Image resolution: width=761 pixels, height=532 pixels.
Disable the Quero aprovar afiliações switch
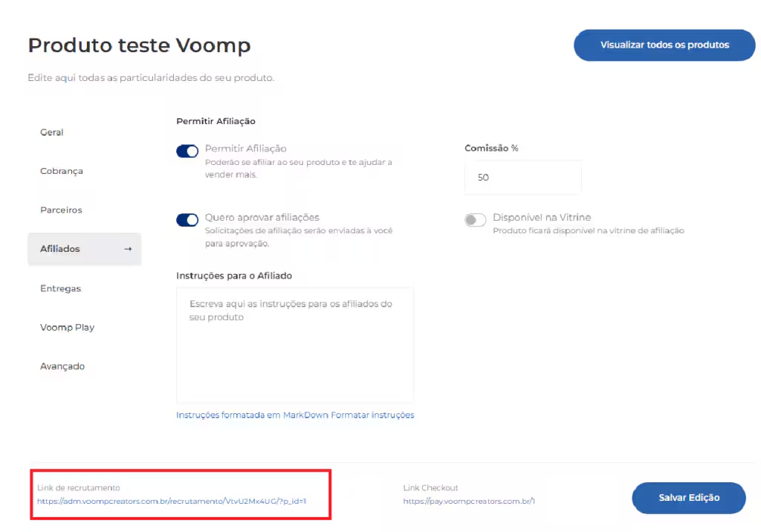click(187, 220)
